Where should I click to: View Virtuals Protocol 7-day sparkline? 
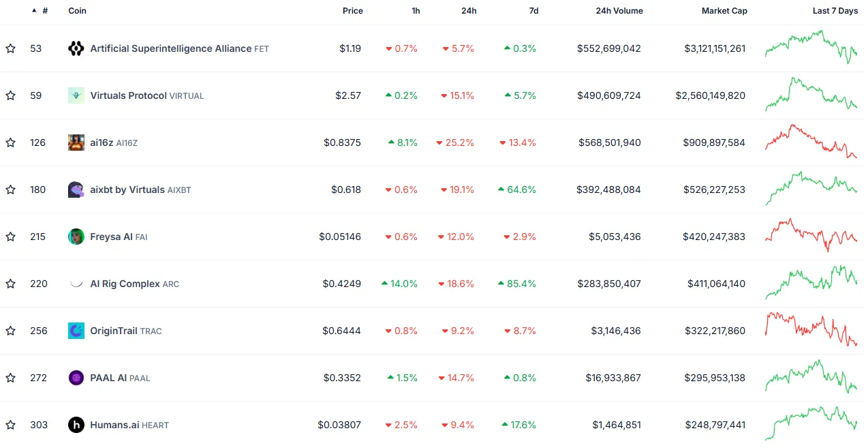click(811, 94)
